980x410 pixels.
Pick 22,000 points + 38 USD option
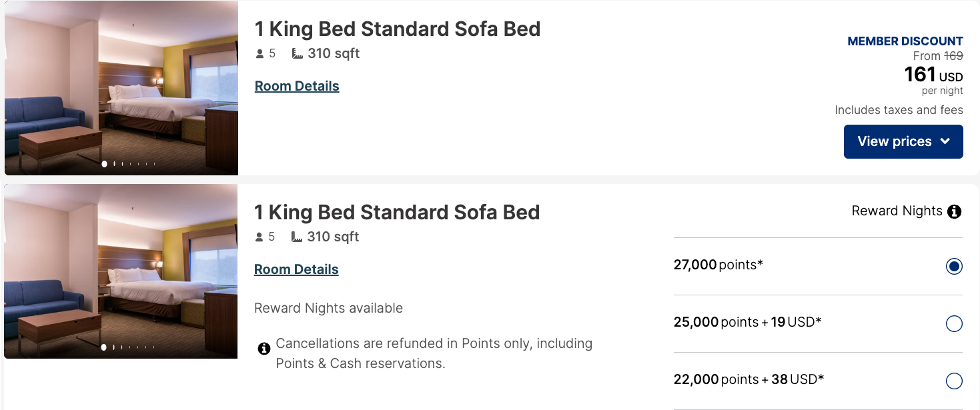coord(954,381)
